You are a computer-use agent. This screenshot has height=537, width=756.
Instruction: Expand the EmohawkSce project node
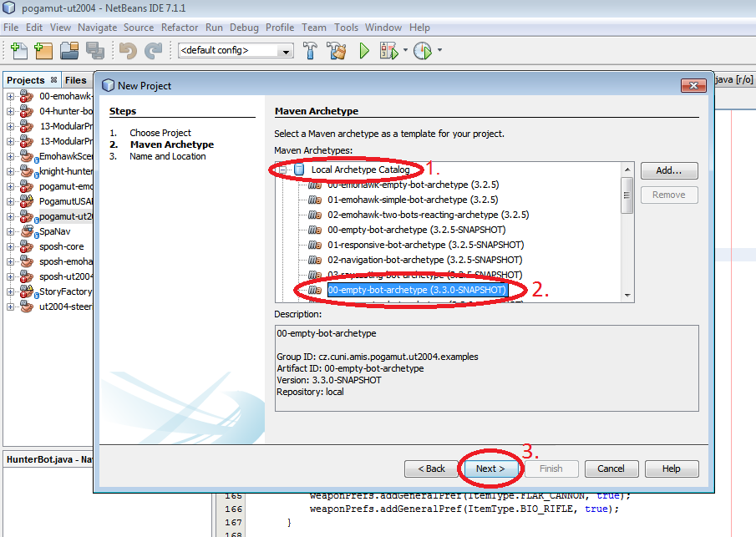[x=10, y=156]
